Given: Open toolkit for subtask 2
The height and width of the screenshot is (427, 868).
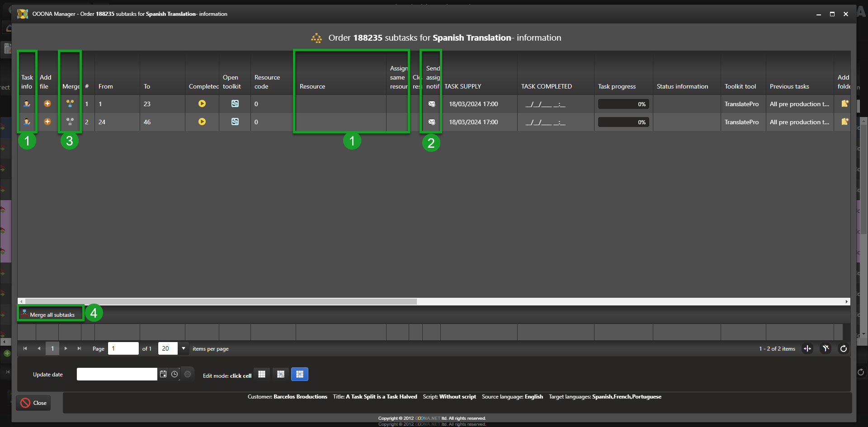Looking at the screenshot, I should click(235, 122).
